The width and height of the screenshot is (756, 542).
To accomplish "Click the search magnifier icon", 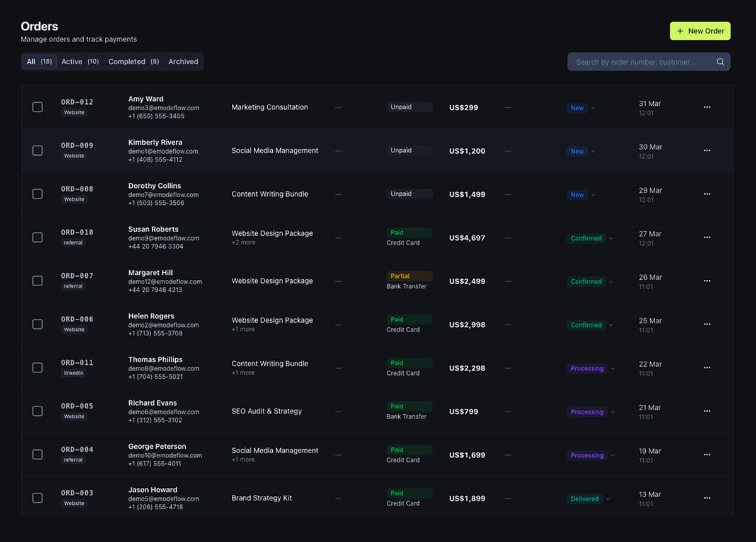I will [720, 62].
